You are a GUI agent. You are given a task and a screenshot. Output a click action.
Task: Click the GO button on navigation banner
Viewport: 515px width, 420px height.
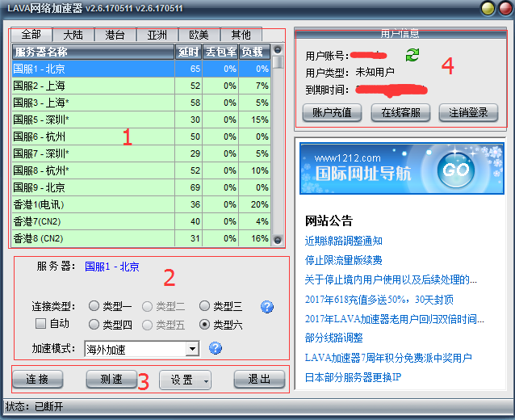pos(456,170)
